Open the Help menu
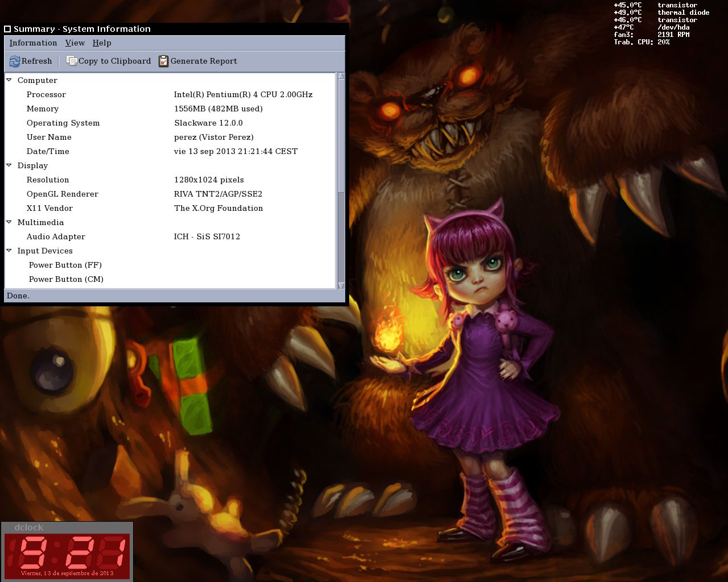Screen dimensions: 728x582 [102, 43]
